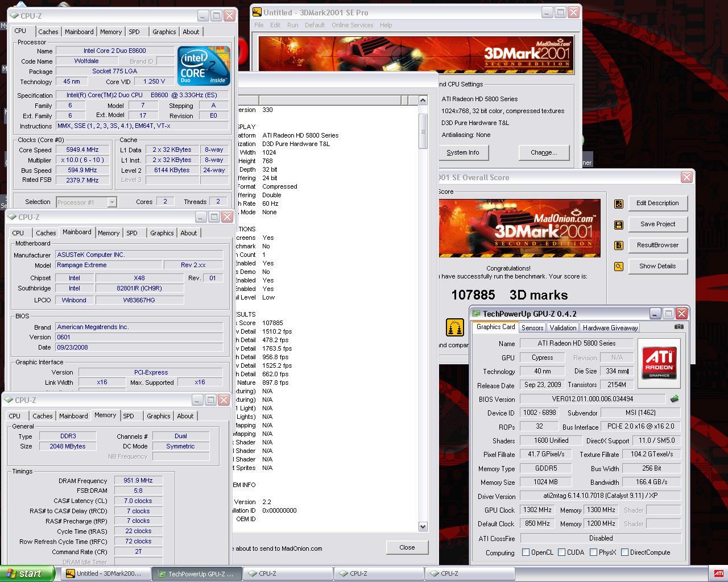This screenshot has width=728, height=582.
Task: Enable the OpenCL checkbox
Action: 526,552
